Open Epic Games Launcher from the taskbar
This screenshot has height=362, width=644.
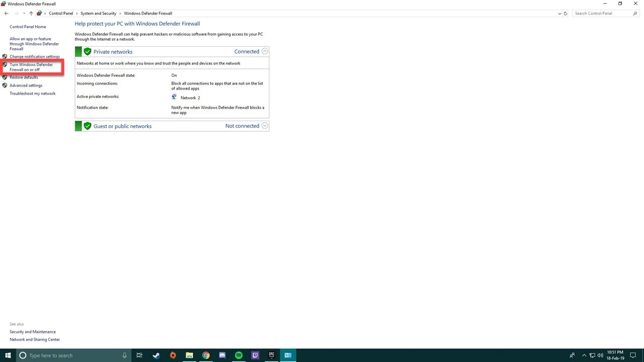click(x=272, y=355)
